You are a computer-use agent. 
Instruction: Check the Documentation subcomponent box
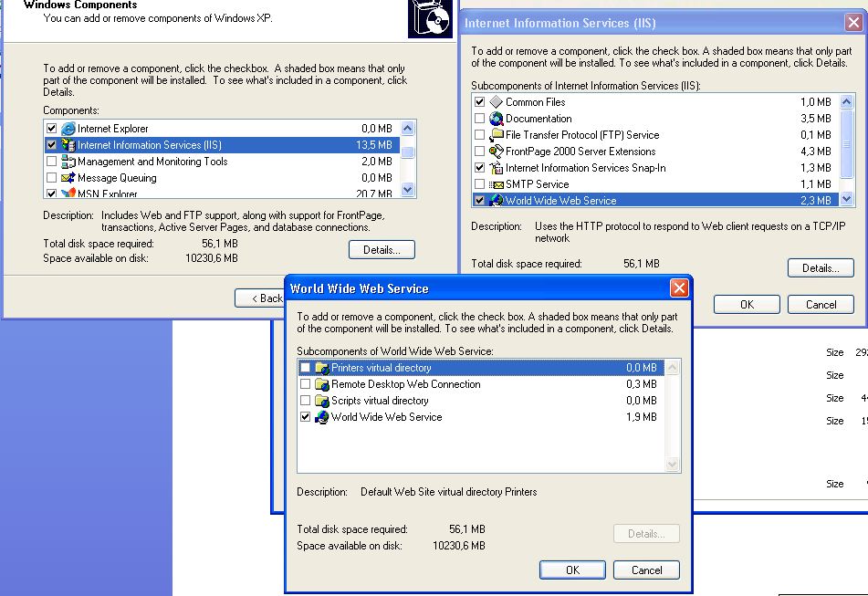479,119
